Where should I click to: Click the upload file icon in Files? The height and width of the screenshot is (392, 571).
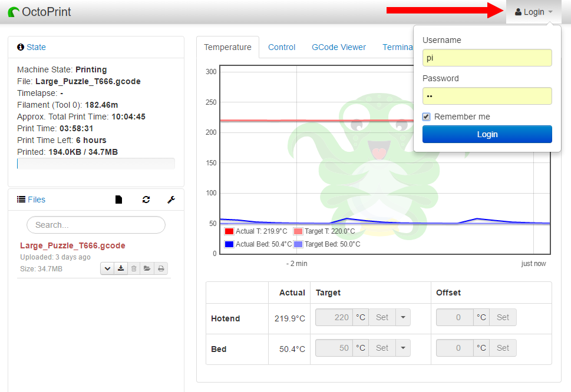118,200
